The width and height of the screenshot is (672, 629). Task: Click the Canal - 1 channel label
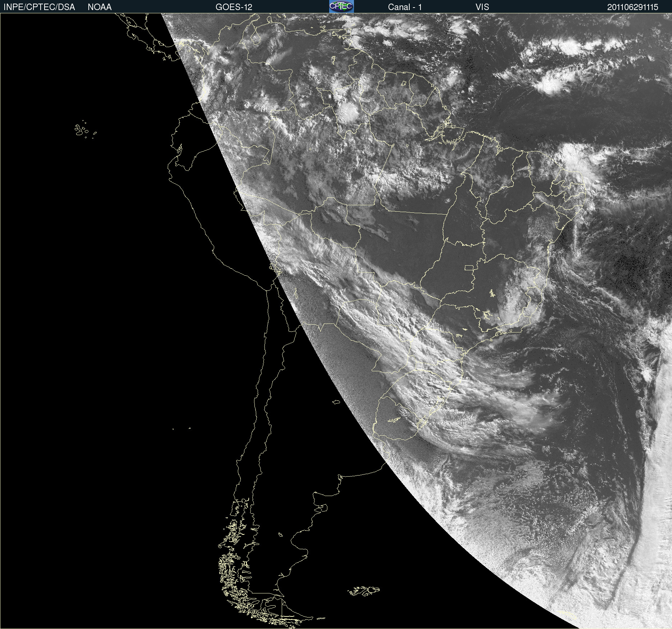(405, 7)
